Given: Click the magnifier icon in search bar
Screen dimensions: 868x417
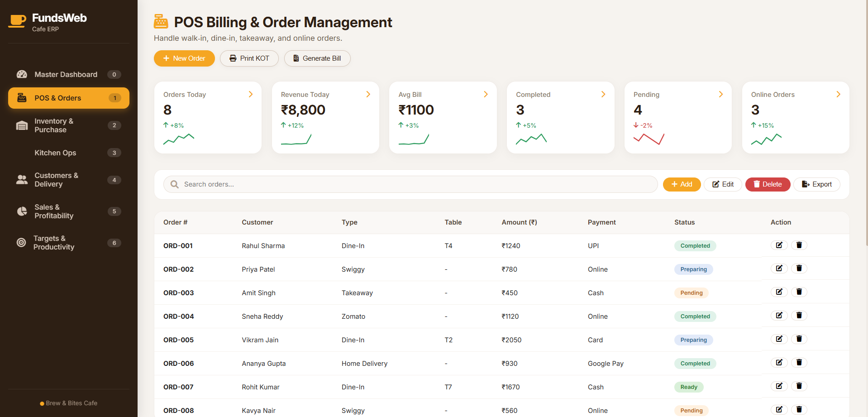Looking at the screenshot, I should click(174, 184).
